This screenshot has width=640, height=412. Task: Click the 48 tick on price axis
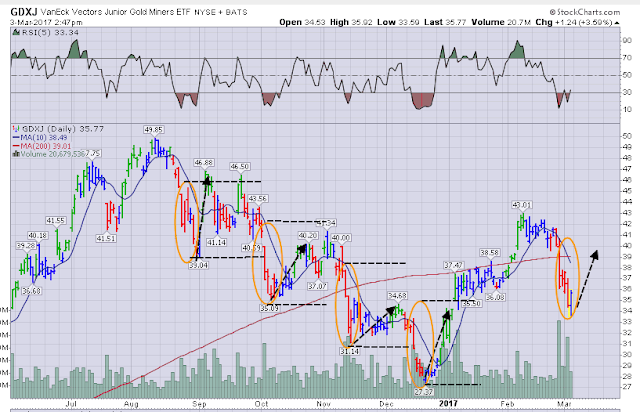click(x=627, y=158)
